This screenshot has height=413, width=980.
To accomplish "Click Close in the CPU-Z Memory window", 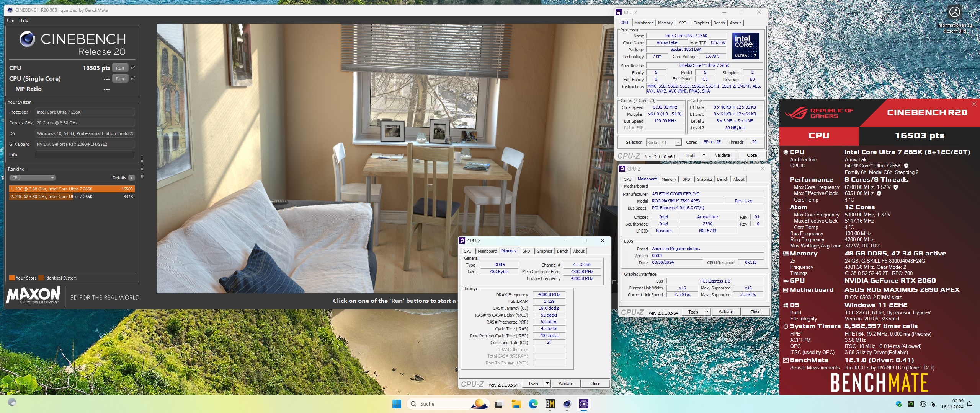I will (595, 384).
